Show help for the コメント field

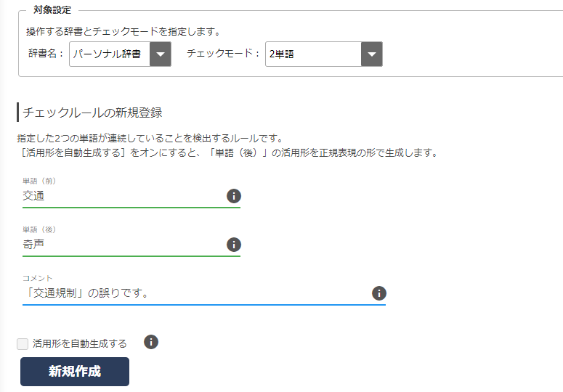point(379,293)
